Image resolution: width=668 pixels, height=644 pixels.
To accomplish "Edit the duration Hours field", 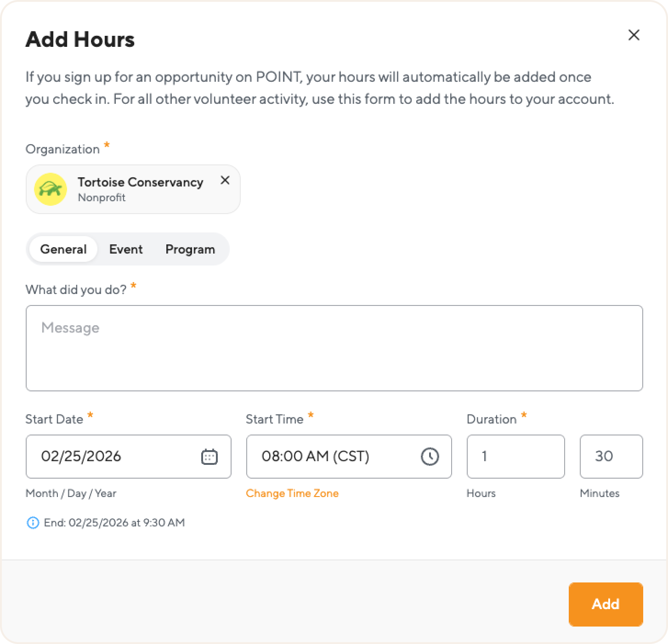I will 515,457.
